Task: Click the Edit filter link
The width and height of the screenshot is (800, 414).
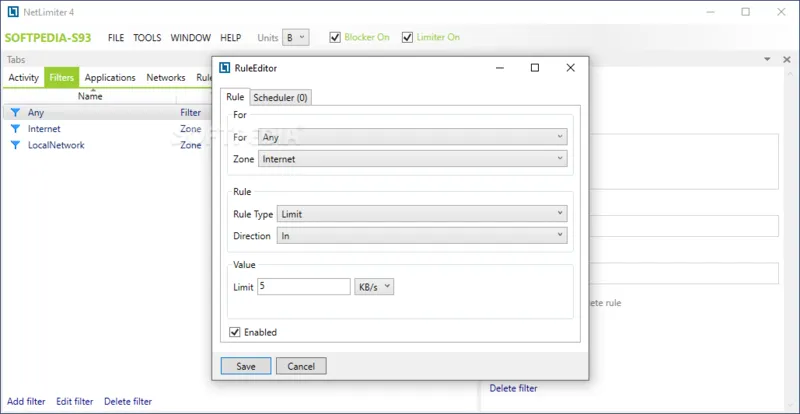Action: [74, 402]
